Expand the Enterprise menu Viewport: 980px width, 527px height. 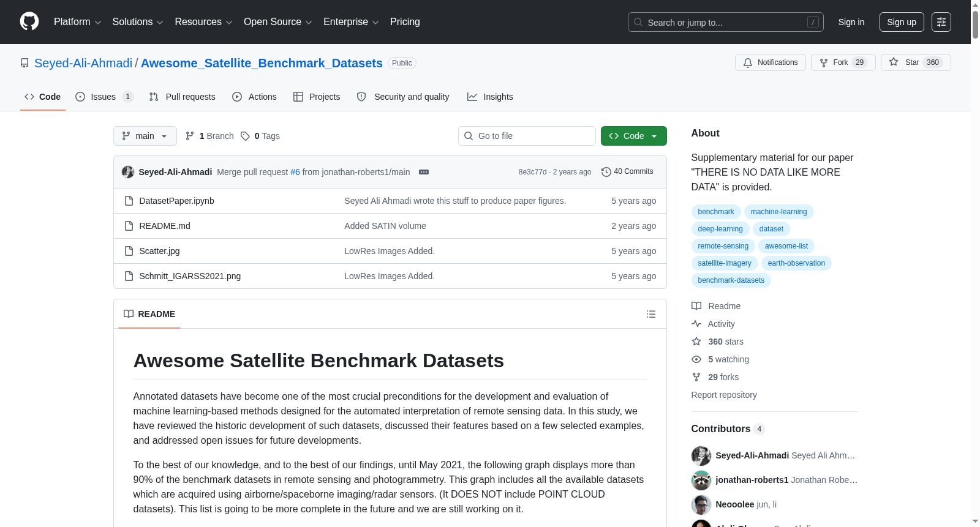click(351, 22)
